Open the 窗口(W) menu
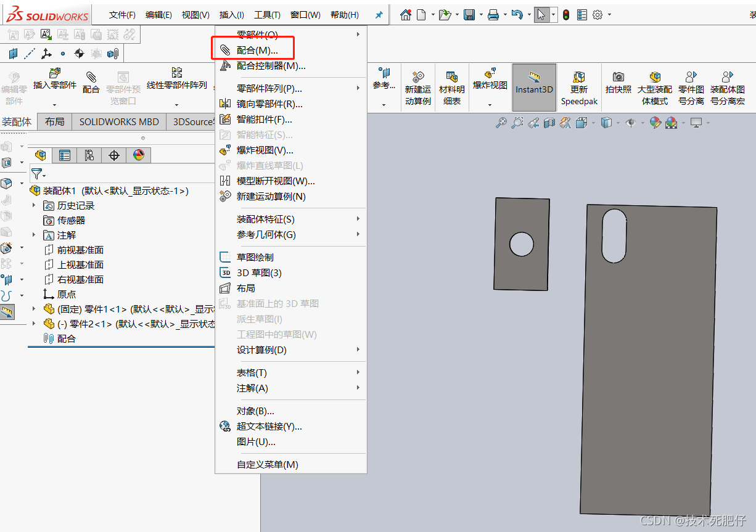Image resolution: width=756 pixels, height=532 pixels. (x=305, y=15)
